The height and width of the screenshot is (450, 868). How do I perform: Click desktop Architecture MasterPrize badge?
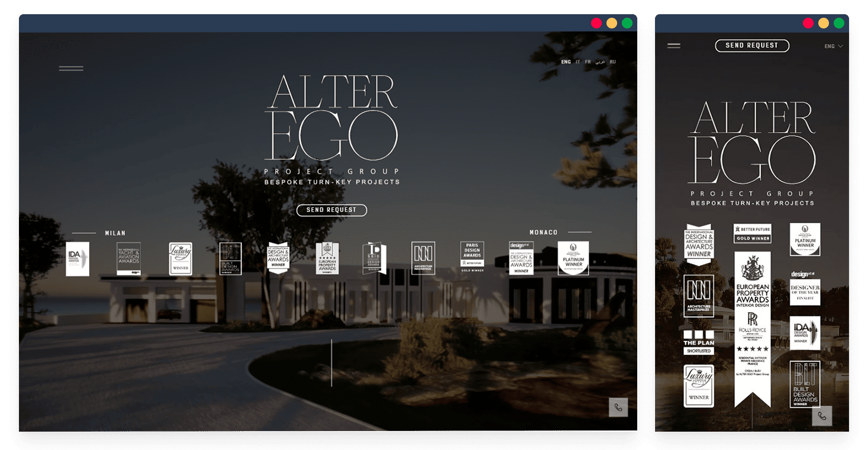pos(423,258)
